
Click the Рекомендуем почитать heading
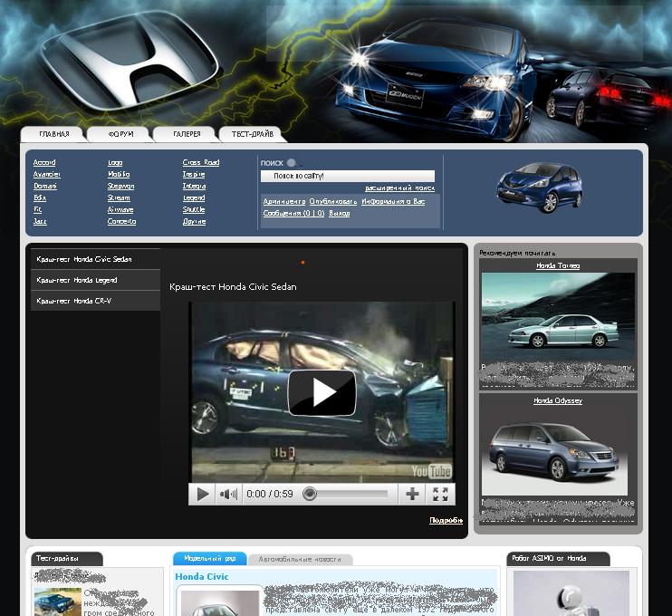(x=517, y=253)
